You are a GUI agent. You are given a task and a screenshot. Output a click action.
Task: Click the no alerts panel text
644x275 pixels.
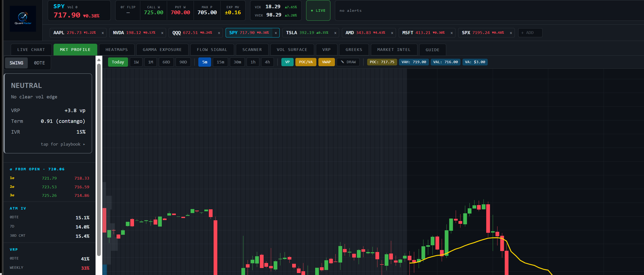tap(350, 11)
